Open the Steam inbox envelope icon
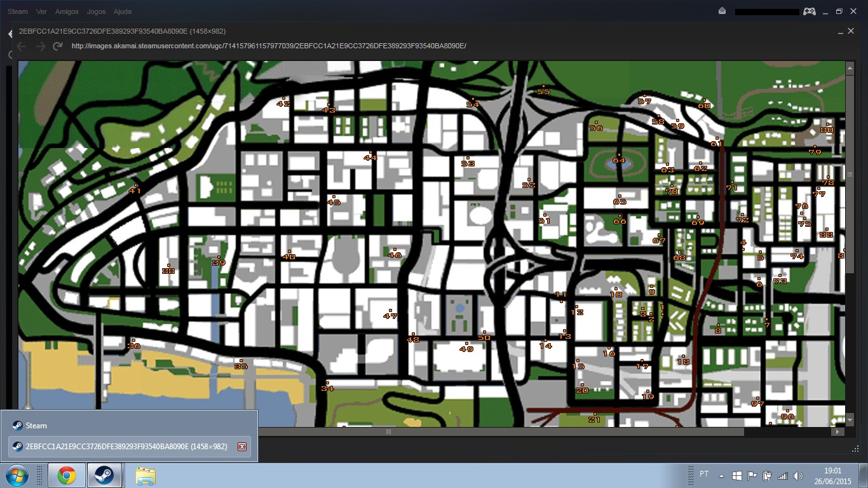This screenshot has height=488, width=868. [x=722, y=11]
